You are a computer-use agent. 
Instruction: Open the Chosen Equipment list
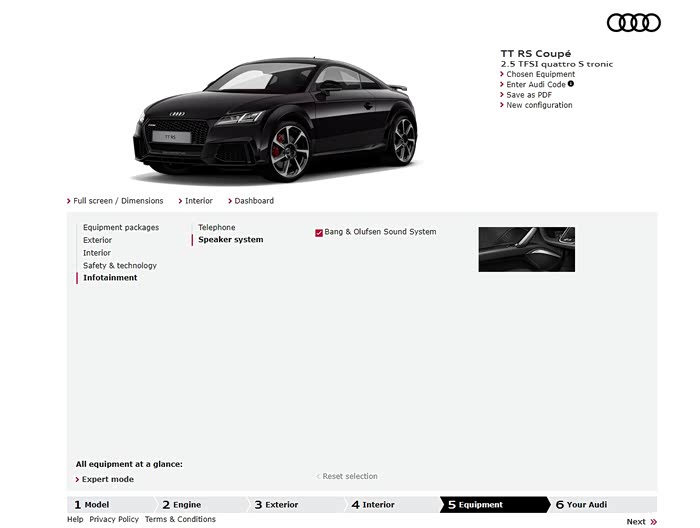(x=540, y=74)
